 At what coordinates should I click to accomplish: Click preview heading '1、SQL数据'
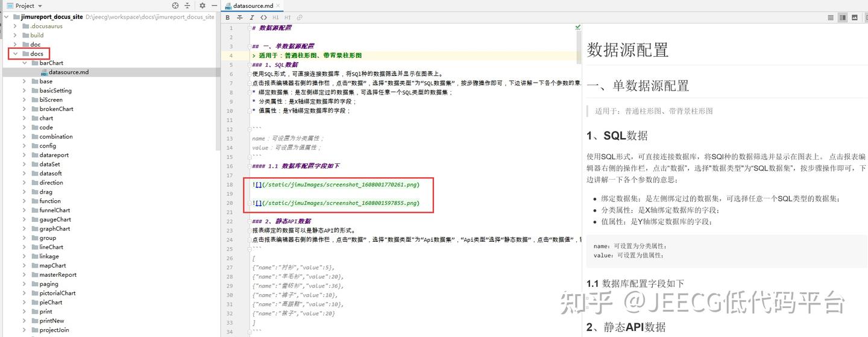(617, 135)
